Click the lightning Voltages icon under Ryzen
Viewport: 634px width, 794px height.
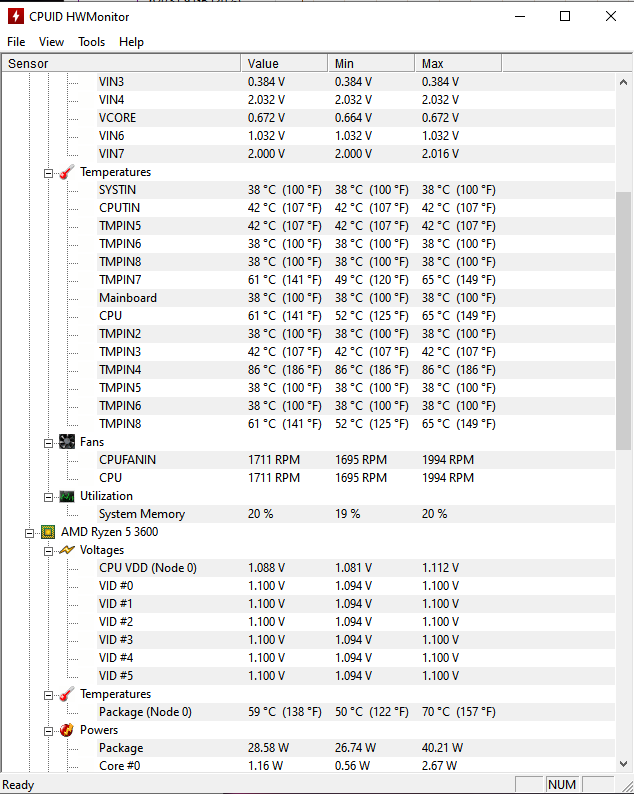coord(67,550)
